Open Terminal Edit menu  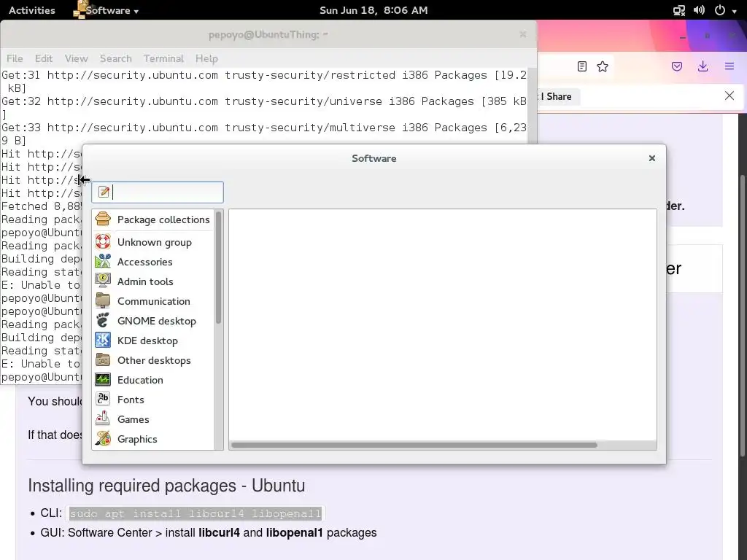click(43, 58)
